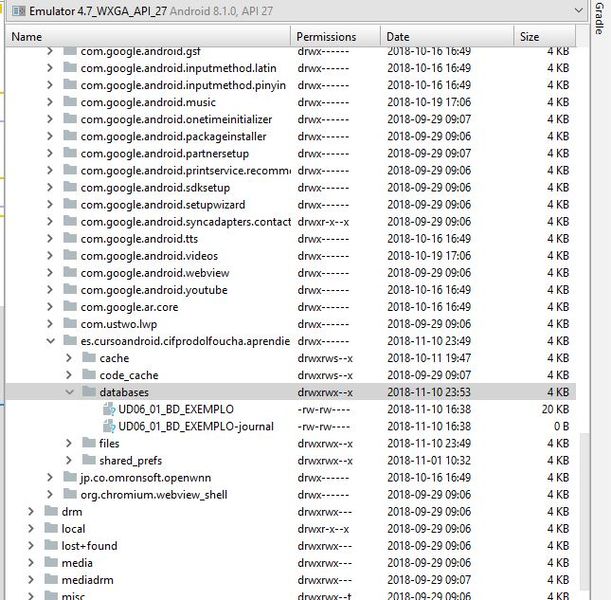This screenshot has height=600, width=611.
Task: Select the UD06_01_BD_EXEMPLO file icon
Action: (109, 409)
